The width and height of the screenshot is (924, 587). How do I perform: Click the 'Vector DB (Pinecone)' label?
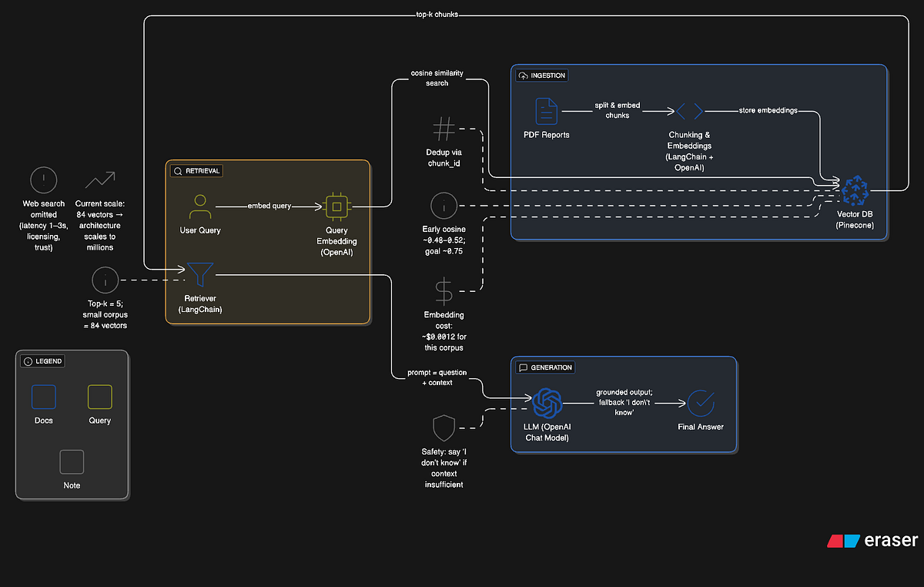[x=855, y=220]
